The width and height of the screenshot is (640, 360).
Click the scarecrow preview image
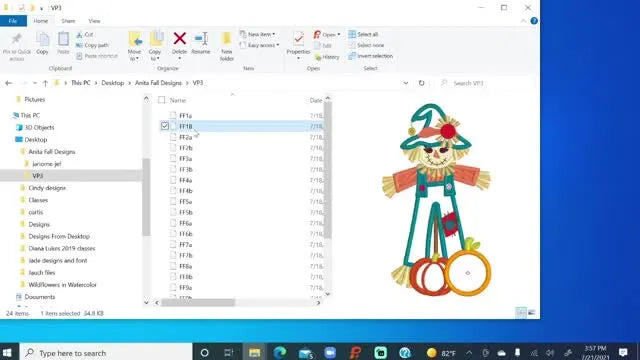point(437,200)
